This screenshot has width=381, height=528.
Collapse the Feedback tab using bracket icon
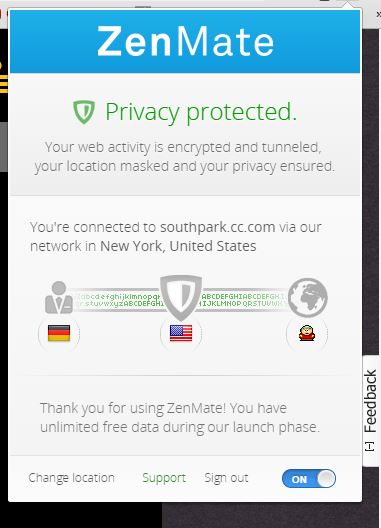[x=370, y=447]
